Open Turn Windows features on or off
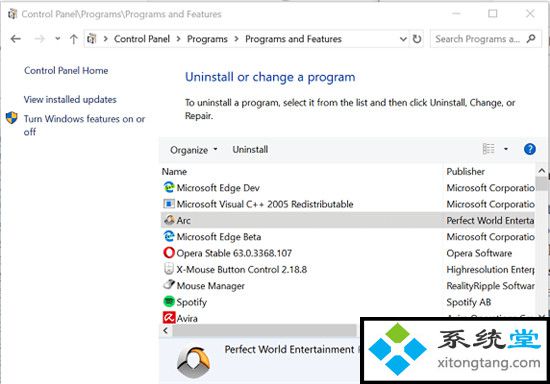The width and height of the screenshot is (550, 384). (84, 125)
